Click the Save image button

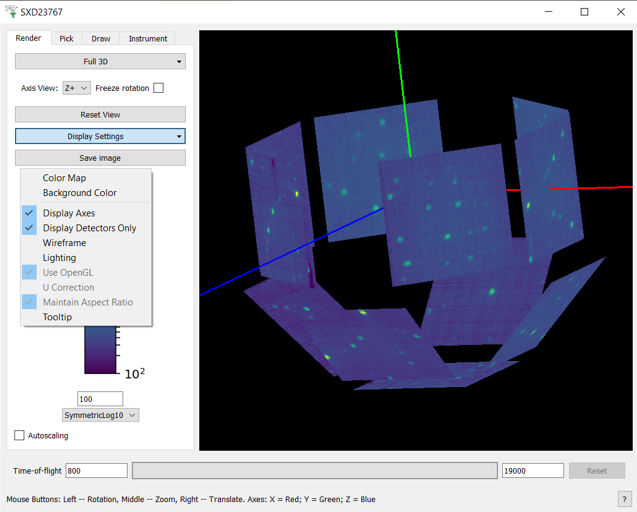coord(100,158)
